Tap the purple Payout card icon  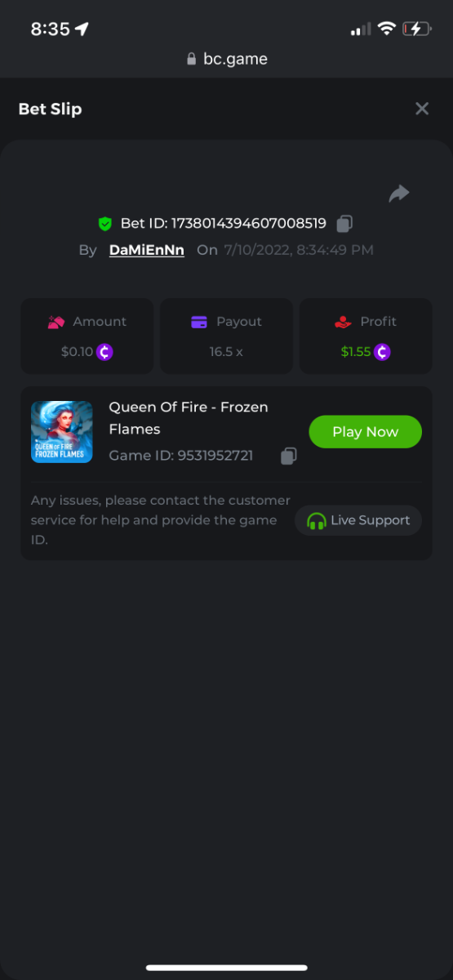(199, 322)
